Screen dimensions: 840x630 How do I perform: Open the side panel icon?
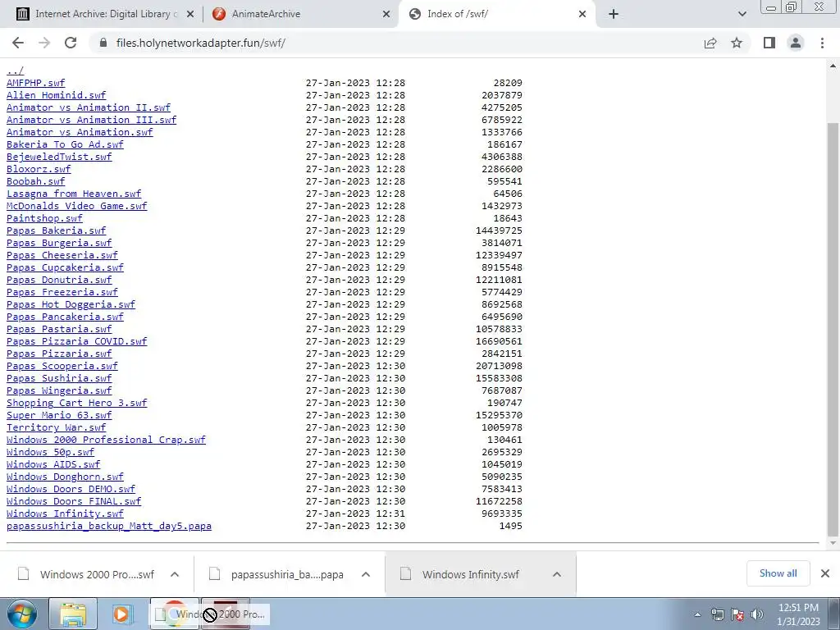click(x=769, y=43)
